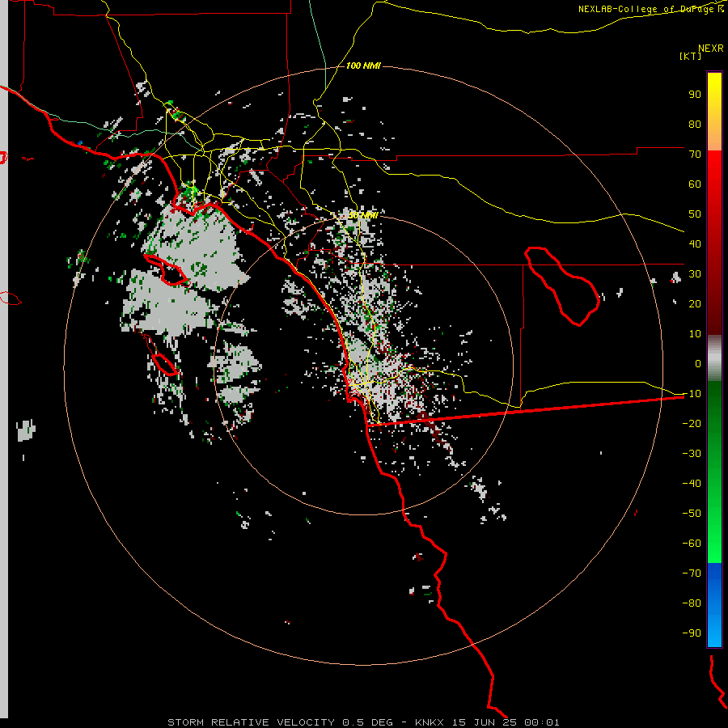Click the NEXR label above the color scale
This screenshot has width=728, height=728.
[x=710, y=48]
